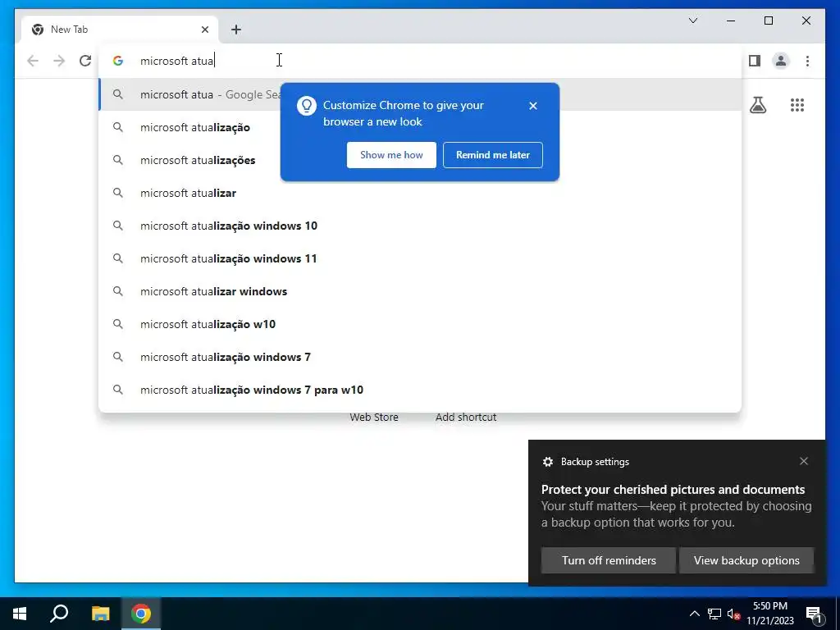
Task: Click the Chrome taskbar icon
Action: tap(141, 614)
